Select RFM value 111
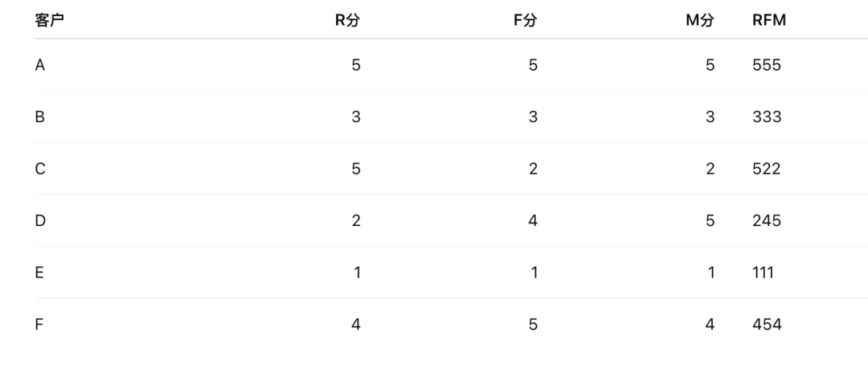 [x=764, y=273]
